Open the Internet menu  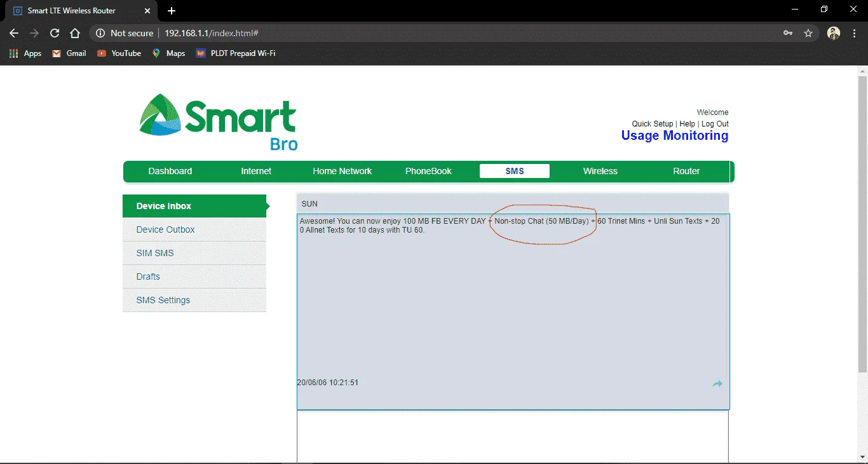[256, 171]
